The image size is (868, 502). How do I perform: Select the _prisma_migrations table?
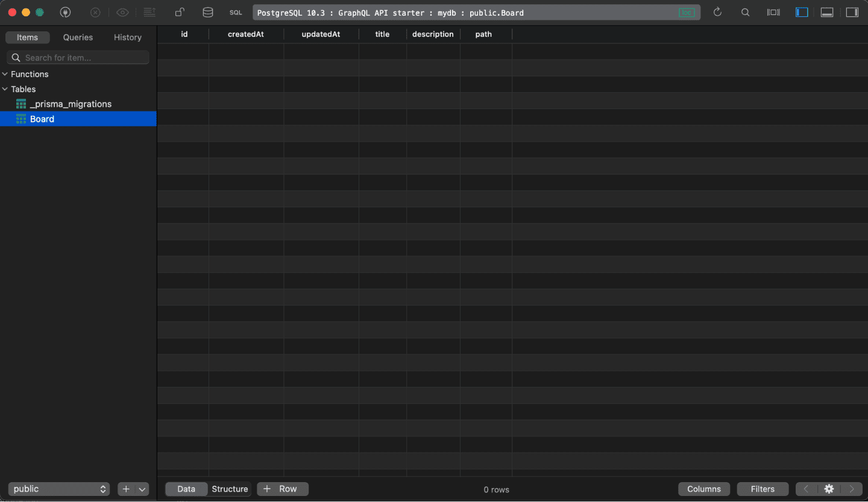78,104
